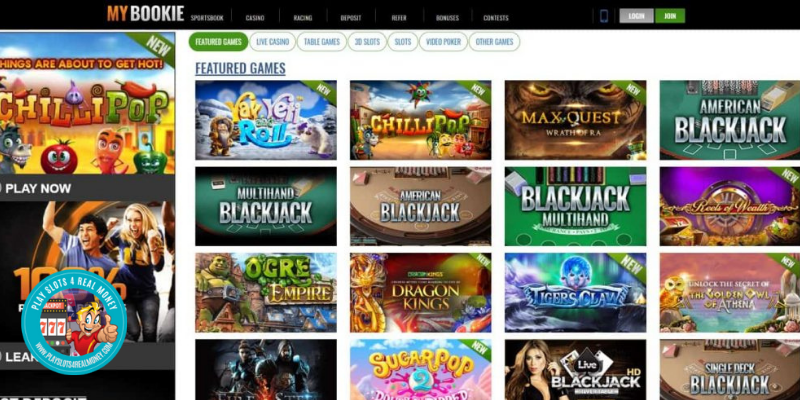Open the Live Blackjack HD dealer game
The height and width of the screenshot is (400, 800).
[576, 370]
